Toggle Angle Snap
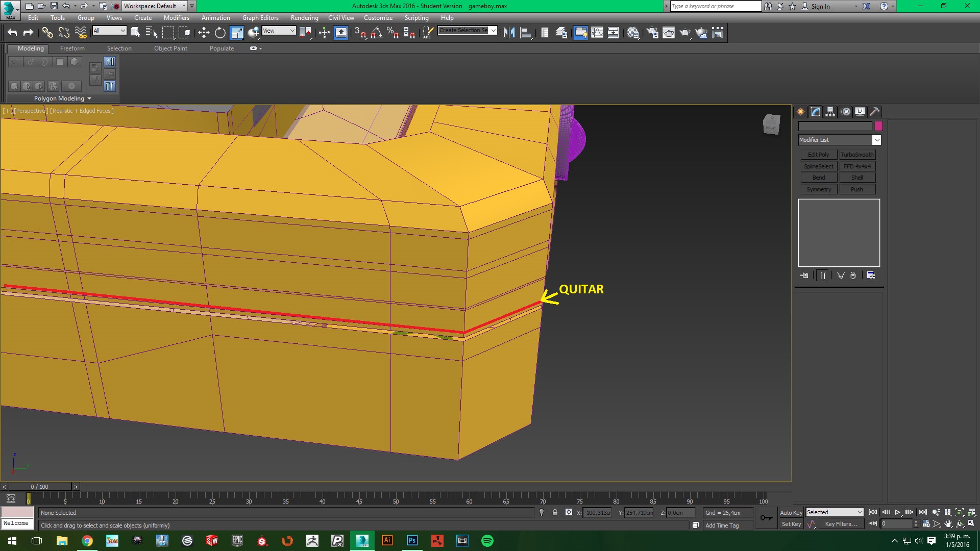980x551 pixels. (376, 33)
